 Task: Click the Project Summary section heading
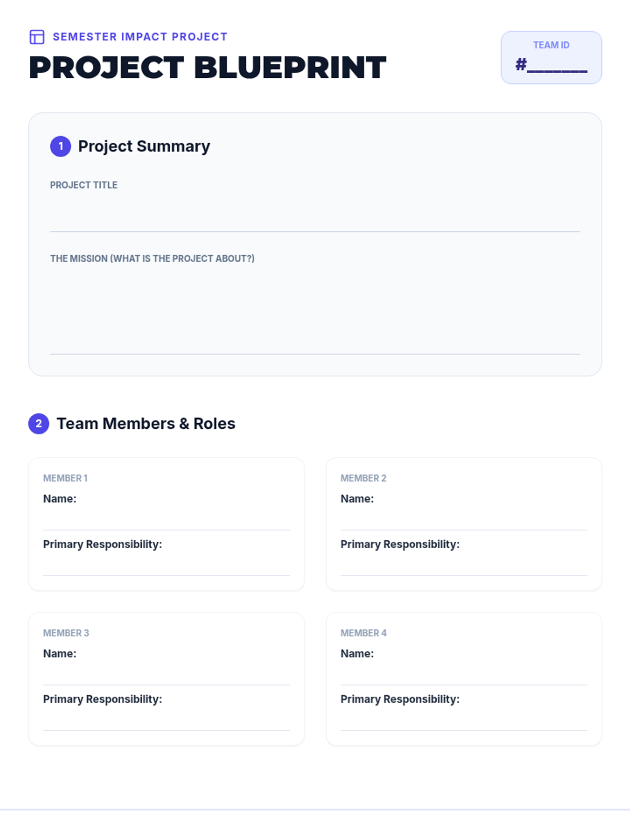144,146
